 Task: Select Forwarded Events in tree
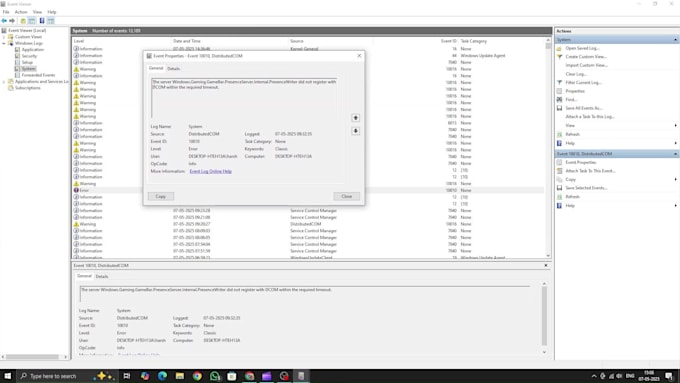point(38,75)
